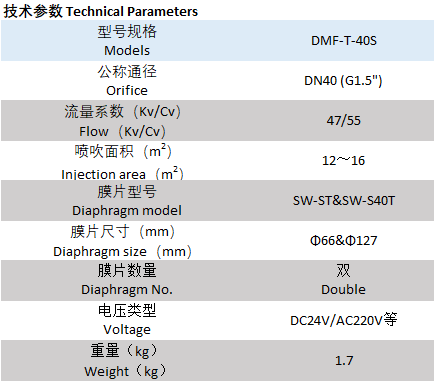Image resolution: width=434 pixels, height=381 pixels.
Task: Select the Diaphragm model label cell
Action: click(x=127, y=201)
